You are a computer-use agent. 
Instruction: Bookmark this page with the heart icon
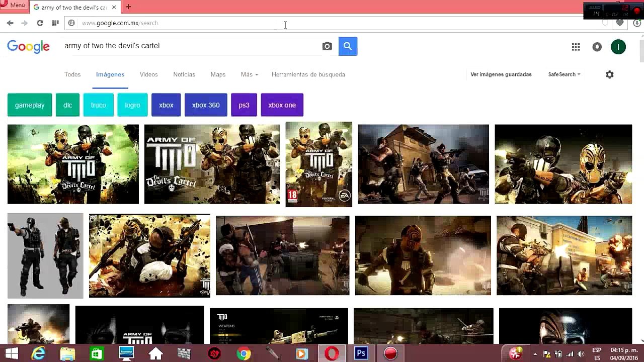tap(620, 23)
